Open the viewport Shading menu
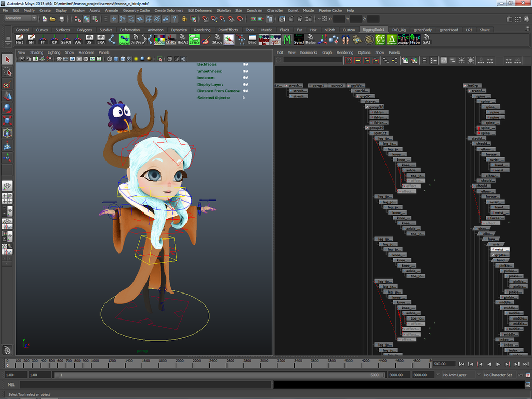This screenshot has height=399, width=532. [37, 52]
